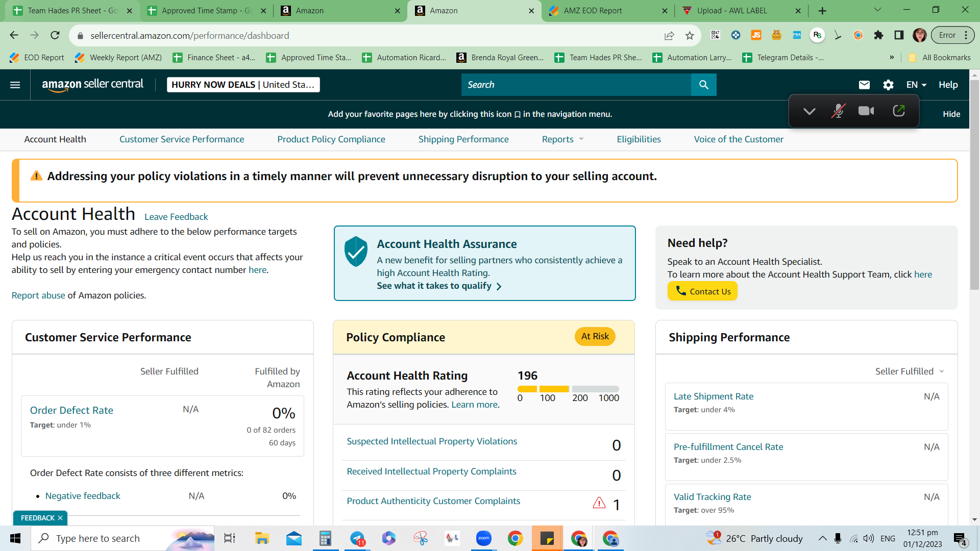Click the At Risk status badge
The width and height of the screenshot is (980, 551).
pyautogui.click(x=595, y=336)
